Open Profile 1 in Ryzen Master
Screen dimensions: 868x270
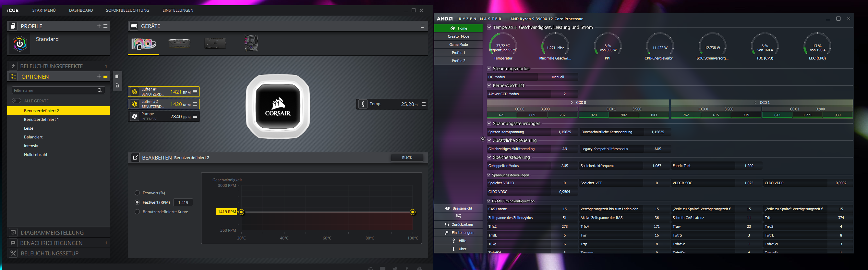[x=459, y=53]
